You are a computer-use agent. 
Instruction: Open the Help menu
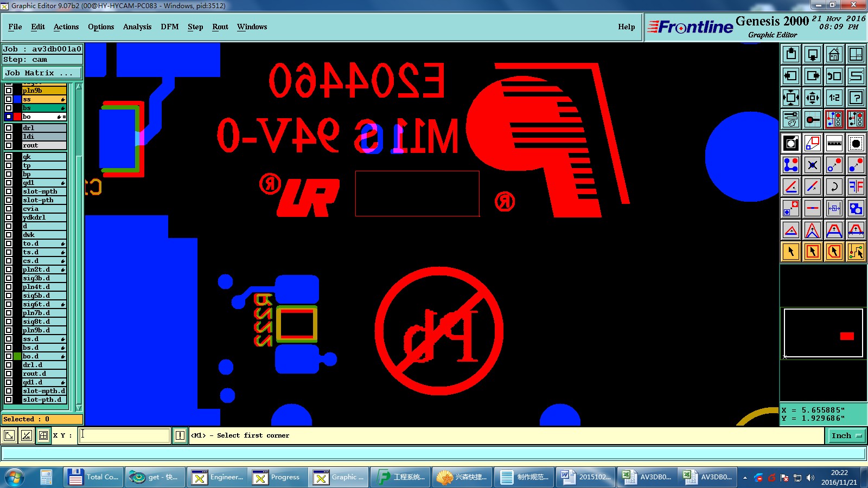[x=627, y=27]
